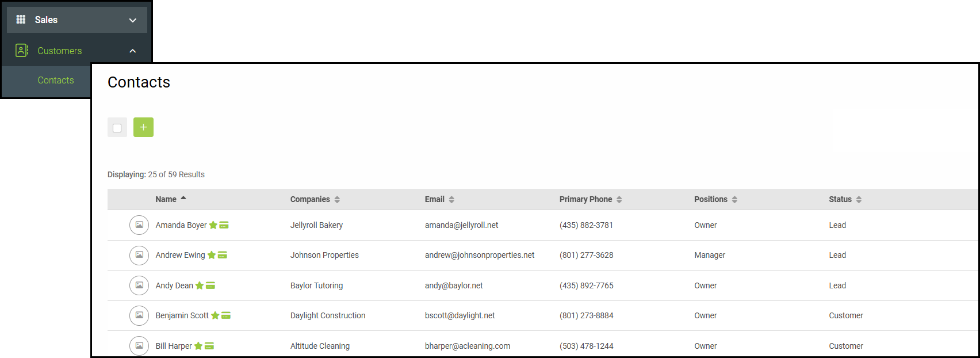Click phone number (435) 882-3781

(x=586, y=225)
